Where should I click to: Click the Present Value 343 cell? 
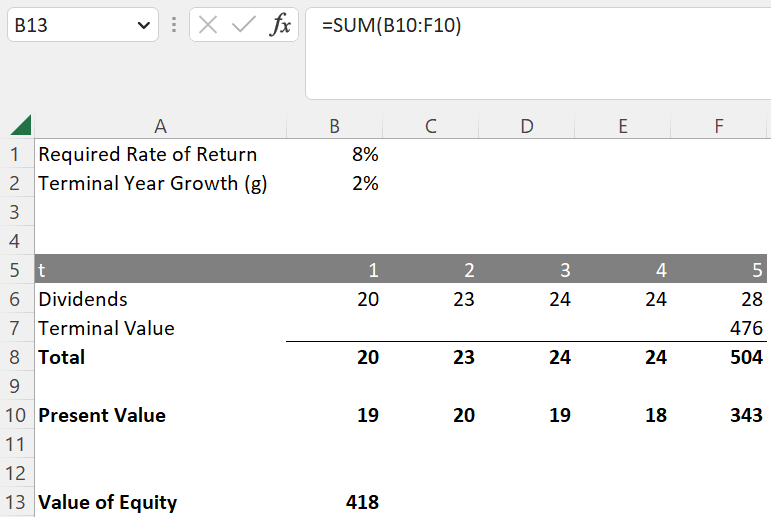718,415
